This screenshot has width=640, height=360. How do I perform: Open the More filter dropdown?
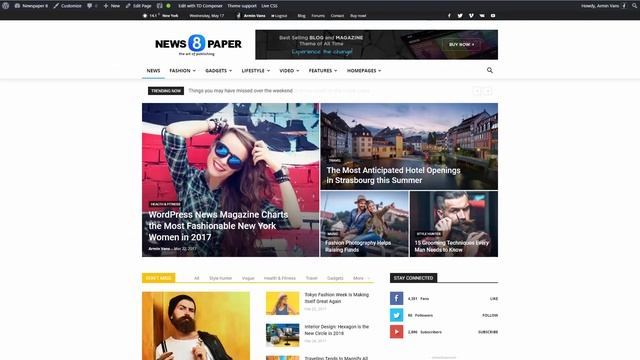click(361, 278)
